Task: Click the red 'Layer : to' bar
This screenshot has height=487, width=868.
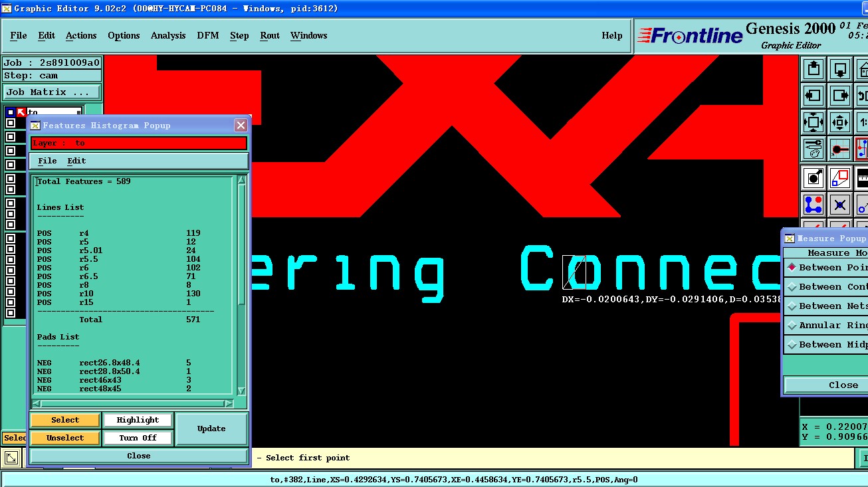Action: click(139, 143)
